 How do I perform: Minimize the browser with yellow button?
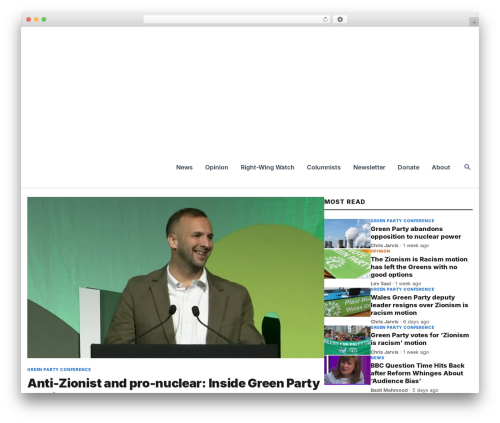36,19
